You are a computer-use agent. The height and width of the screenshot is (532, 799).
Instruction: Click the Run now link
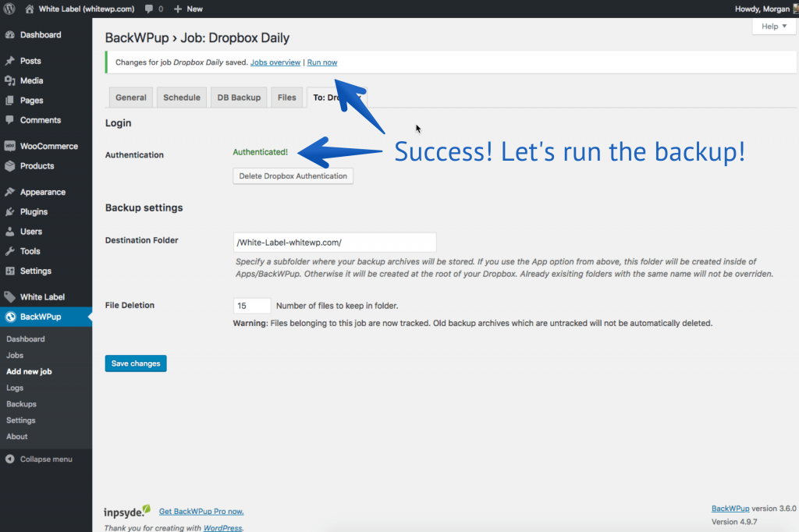coord(322,62)
